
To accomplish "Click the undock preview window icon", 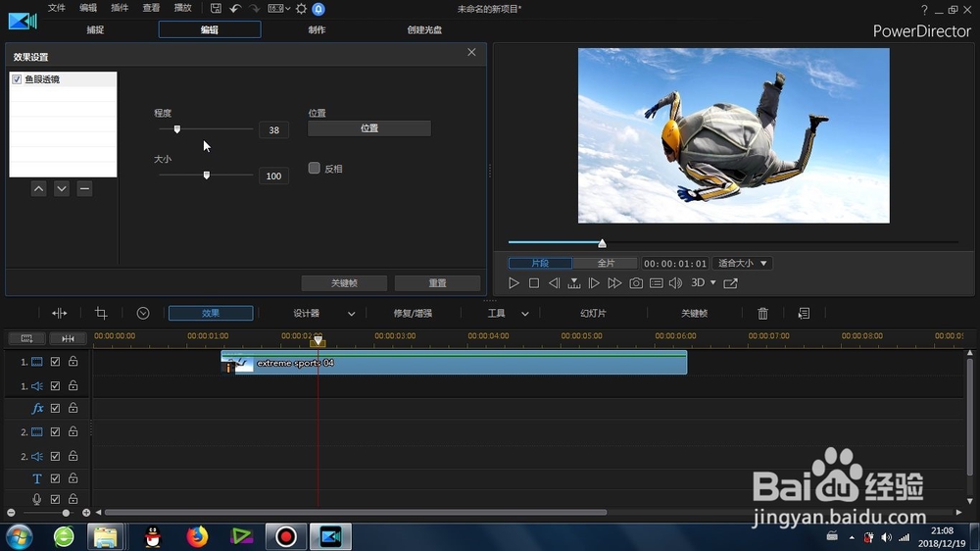I will click(730, 283).
